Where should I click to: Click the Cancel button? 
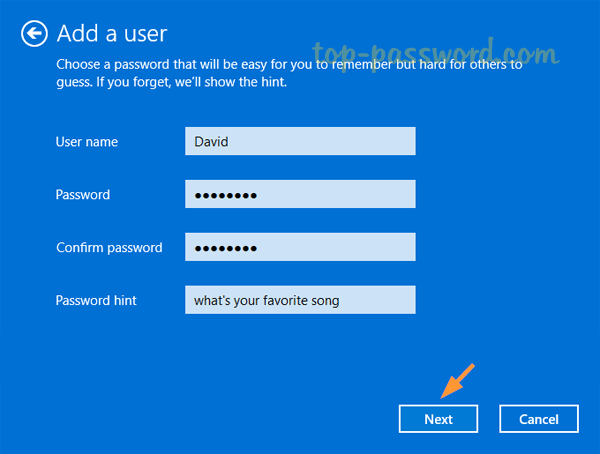[x=539, y=419]
